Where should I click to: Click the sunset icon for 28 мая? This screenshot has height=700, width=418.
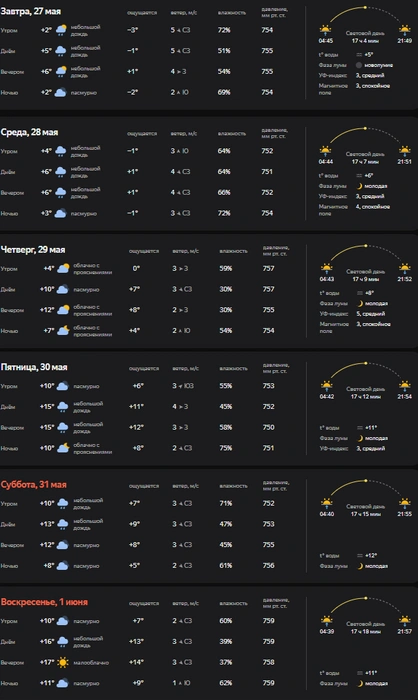click(x=405, y=151)
